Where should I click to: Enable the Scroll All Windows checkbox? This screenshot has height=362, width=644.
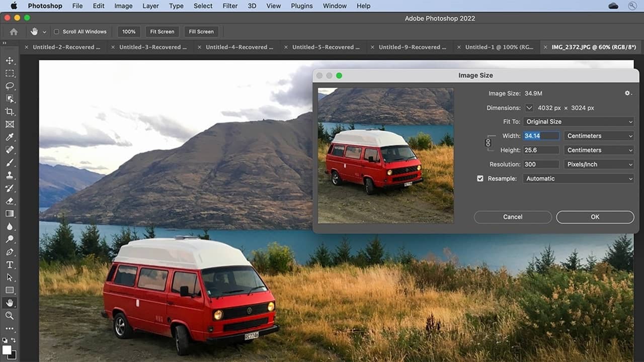[x=56, y=32]
